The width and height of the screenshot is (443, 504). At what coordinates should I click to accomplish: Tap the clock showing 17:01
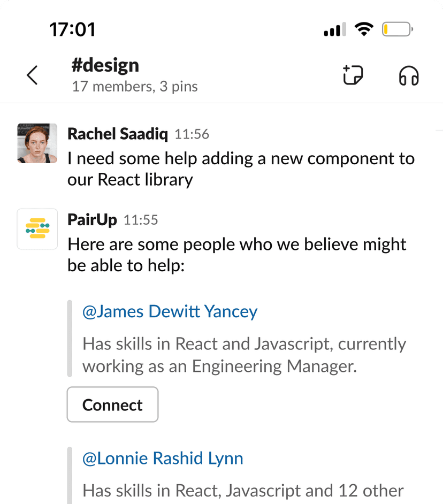coord(73,29)
